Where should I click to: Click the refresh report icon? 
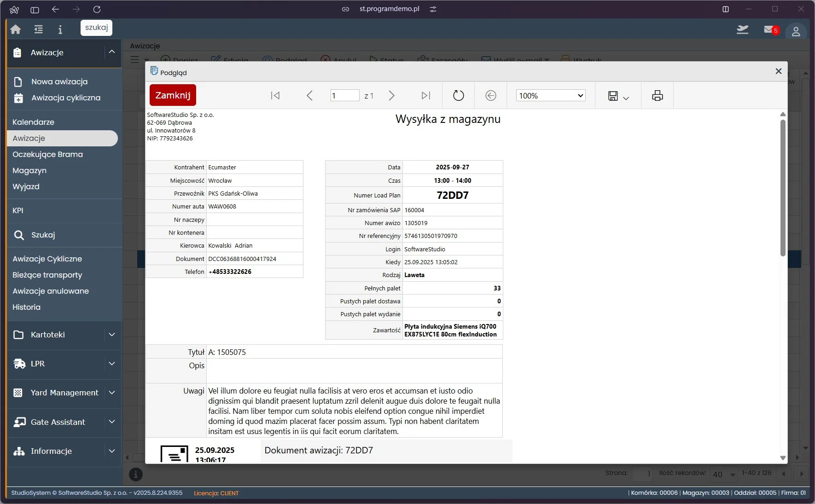458,96
